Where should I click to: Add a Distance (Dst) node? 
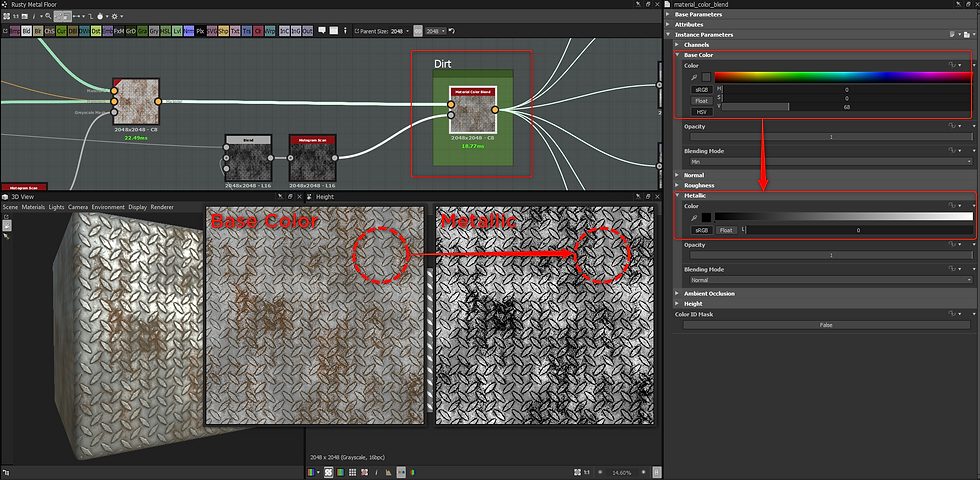tap(96, 31)
